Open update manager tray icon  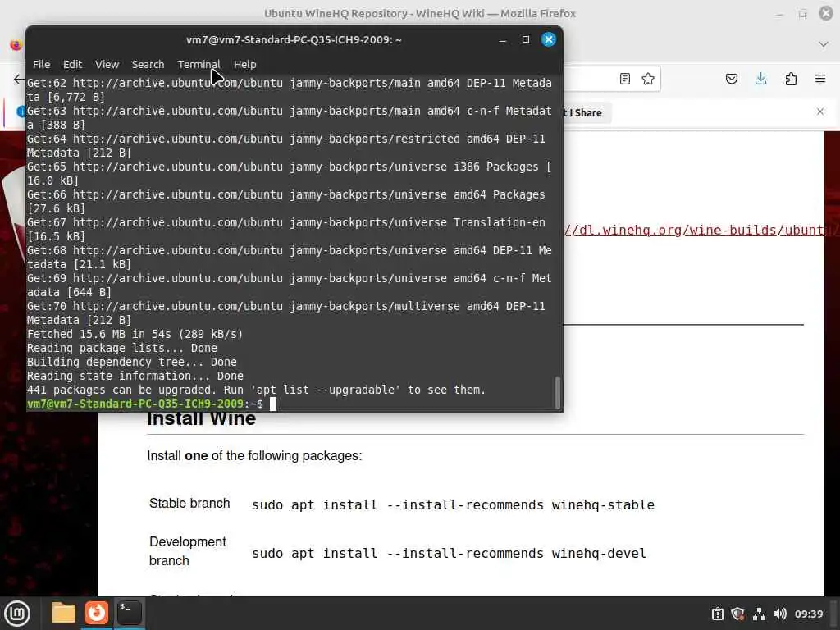click(717, 614)
